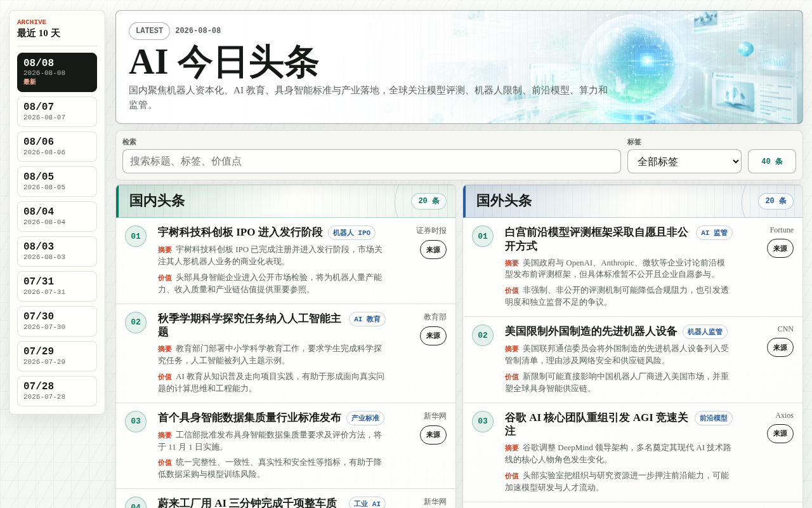This screenshot has width=812, height=508.
Task: Click the 01 badge beside the 白宫 story
Action: coord(483,236)
